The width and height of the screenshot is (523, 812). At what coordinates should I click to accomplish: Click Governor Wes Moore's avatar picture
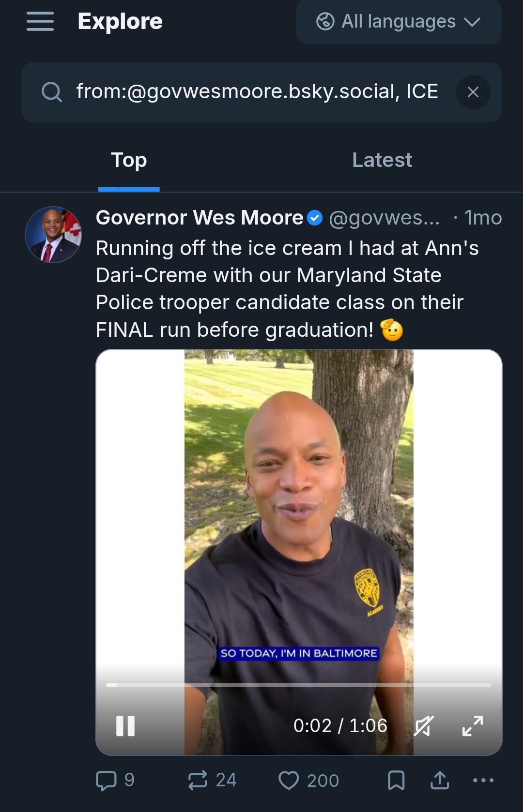(x=53, y=235)
